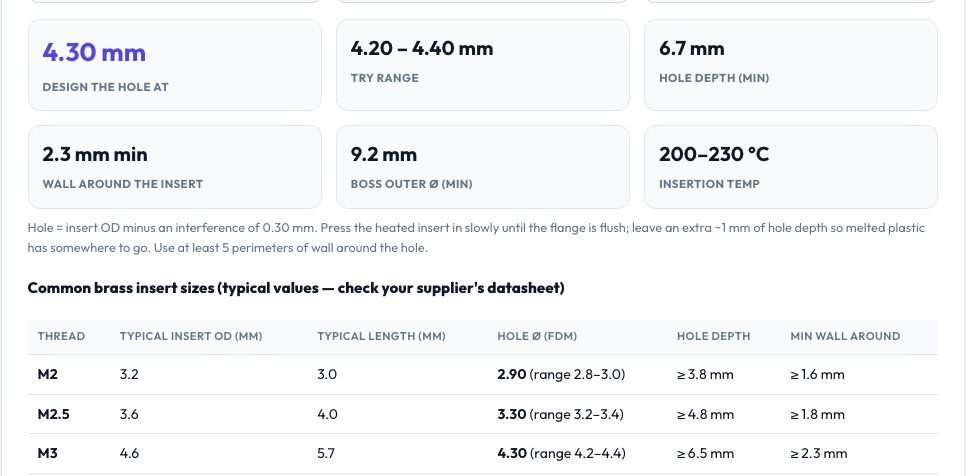Click the 9.2 mm boss outer diameter card

pyautogui.click(x=483, y=167)
